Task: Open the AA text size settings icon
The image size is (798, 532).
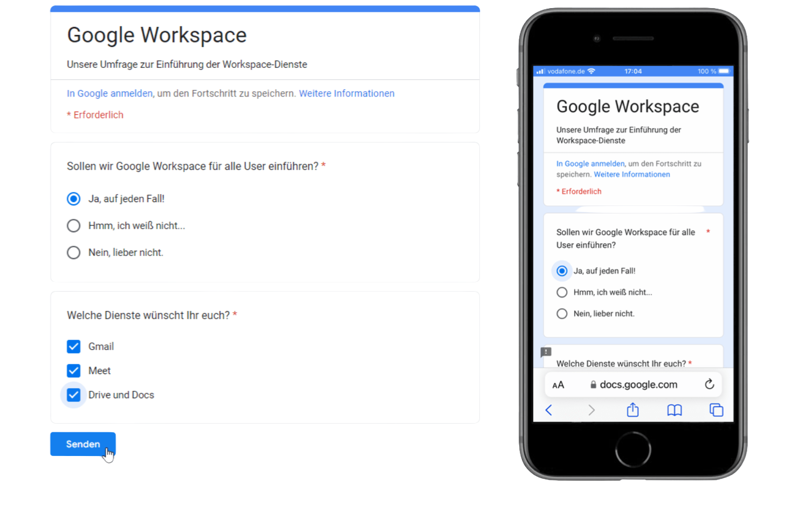Action: 558,384
